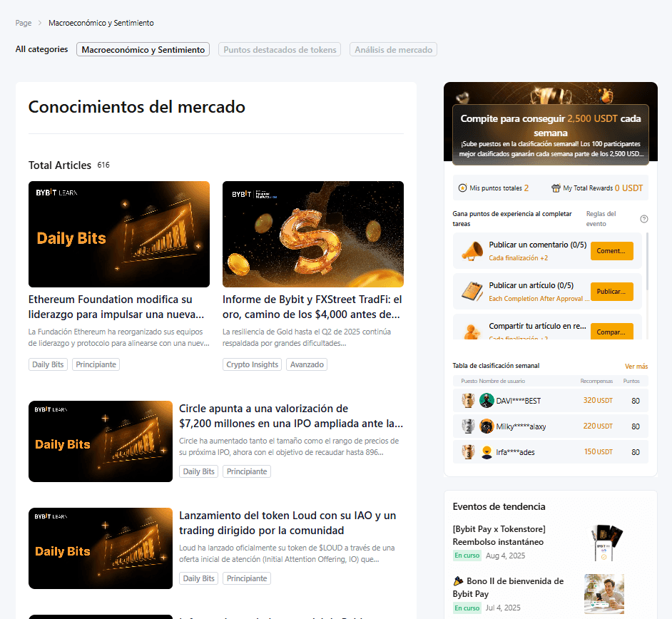Click the 150 USDT reward value
Image resolution: width=672 pixels, height=619 pixels.
599,452
